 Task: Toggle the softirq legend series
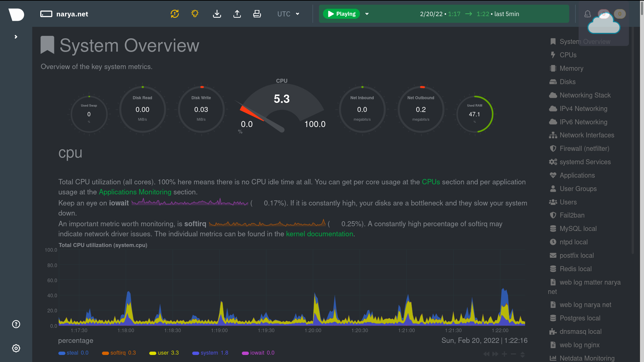118,353
